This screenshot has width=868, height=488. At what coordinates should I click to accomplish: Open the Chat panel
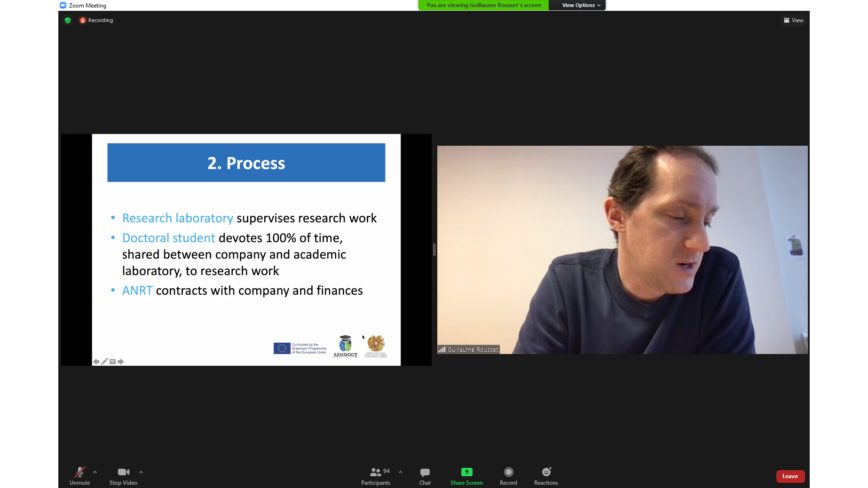[x=425, y=476]
